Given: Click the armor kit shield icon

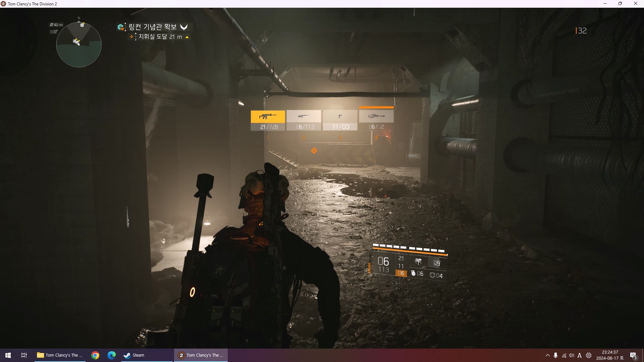Looking at the screenshot, I should 432,276.
